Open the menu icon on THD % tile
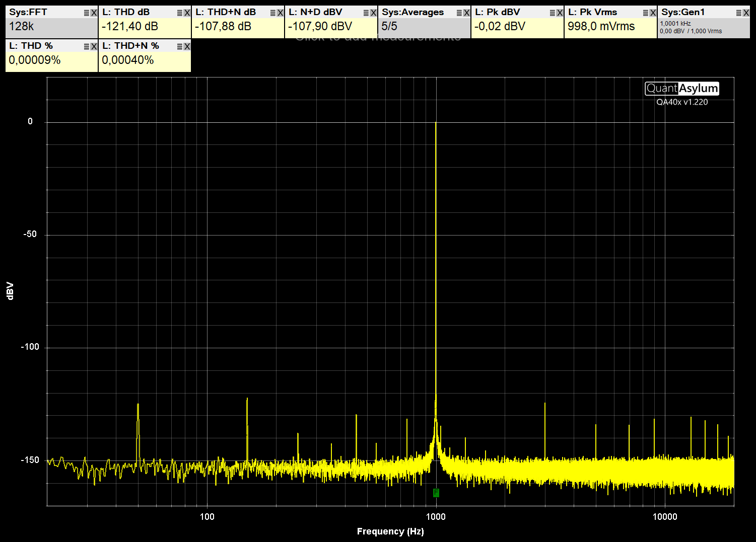The height and width of the screenshot is (542, 756). tap(87, 47)
